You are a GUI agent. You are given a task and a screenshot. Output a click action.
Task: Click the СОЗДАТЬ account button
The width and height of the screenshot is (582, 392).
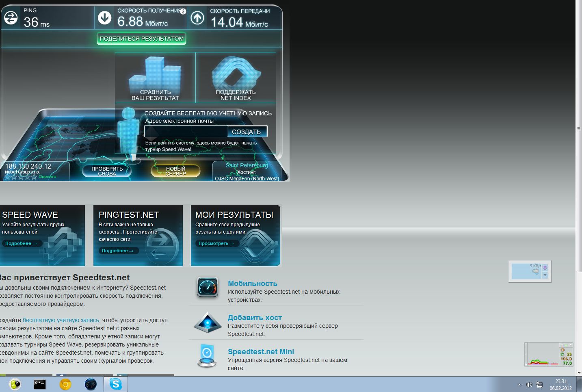click(x=247, y=132)
